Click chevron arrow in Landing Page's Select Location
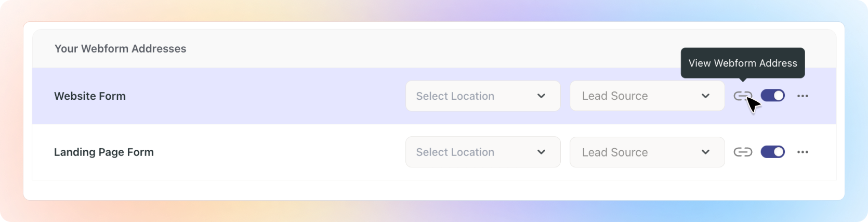Screen dimensions: 868x222 point(541,152)
